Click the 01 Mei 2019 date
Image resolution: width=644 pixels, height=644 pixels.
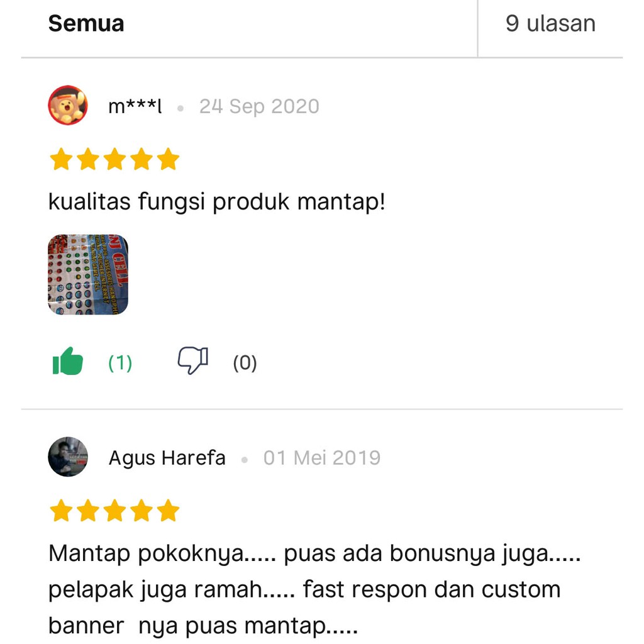(322, 458)
